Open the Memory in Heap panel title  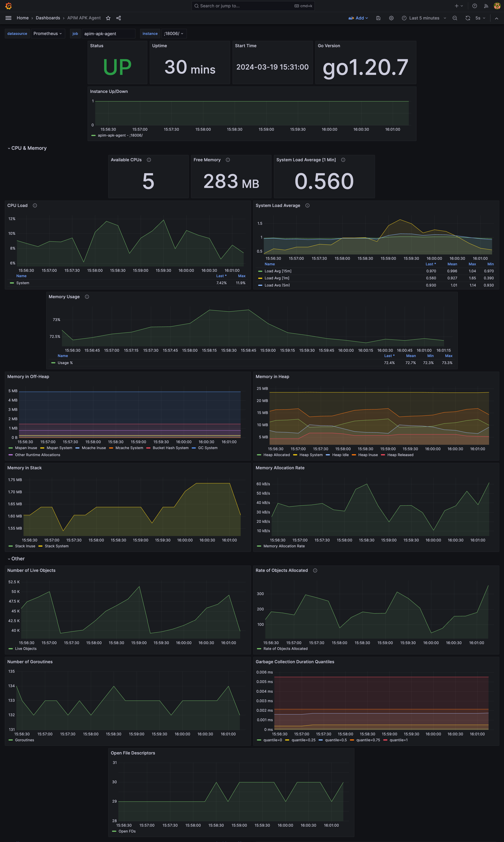272,377
